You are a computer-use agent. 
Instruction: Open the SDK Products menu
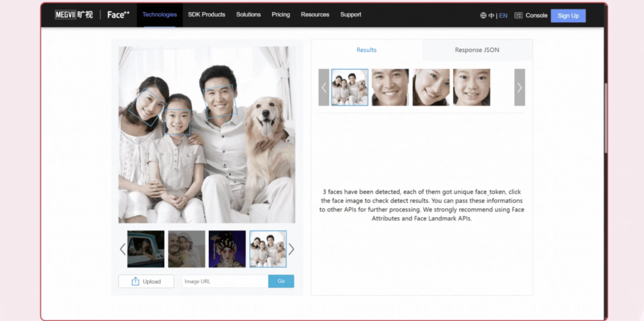[x=206, y=14]
